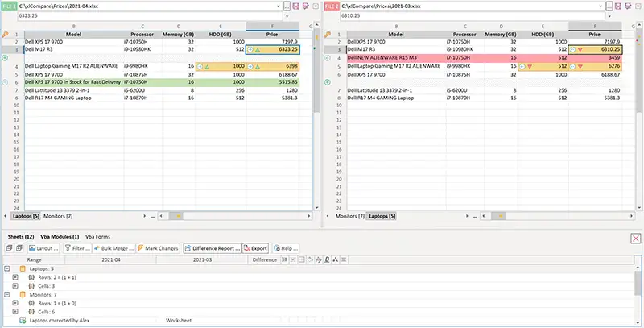Open File 2 path dropdown arrow
644x328 pixels.
tap(601, 6)
